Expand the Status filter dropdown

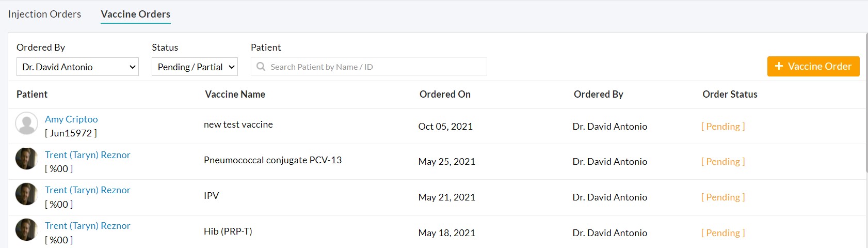click(195, 67)
